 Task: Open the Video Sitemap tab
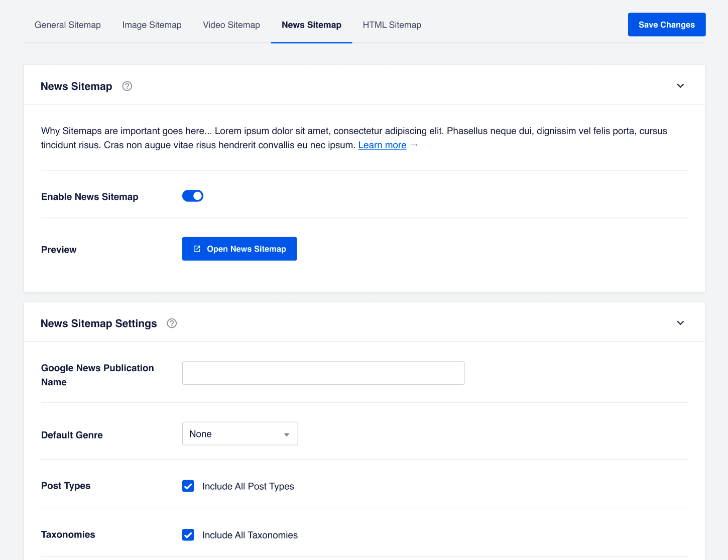[231, 25]
